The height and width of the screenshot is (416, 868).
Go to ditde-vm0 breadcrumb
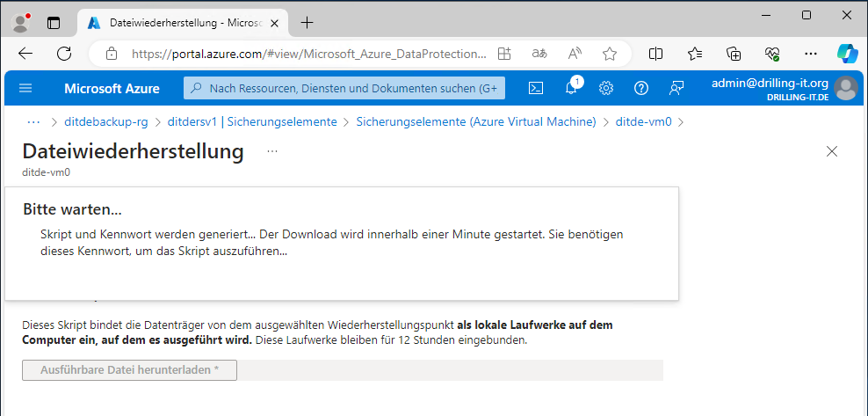click(x=644, y=122)
